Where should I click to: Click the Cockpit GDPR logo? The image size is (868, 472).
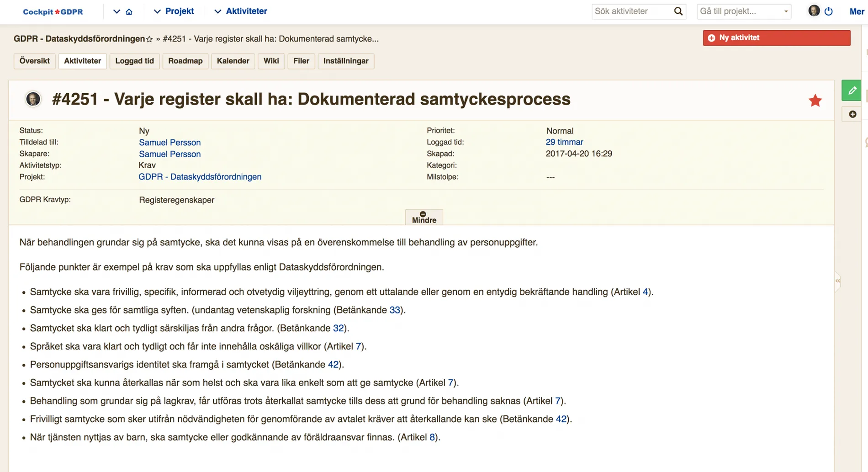click(x=53, y=12)
